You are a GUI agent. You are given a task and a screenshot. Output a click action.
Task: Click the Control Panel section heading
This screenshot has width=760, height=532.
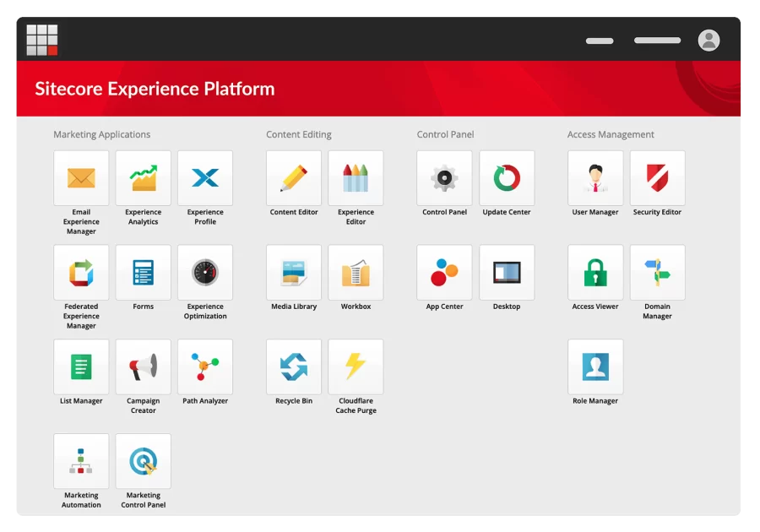[x=445, y=134]
